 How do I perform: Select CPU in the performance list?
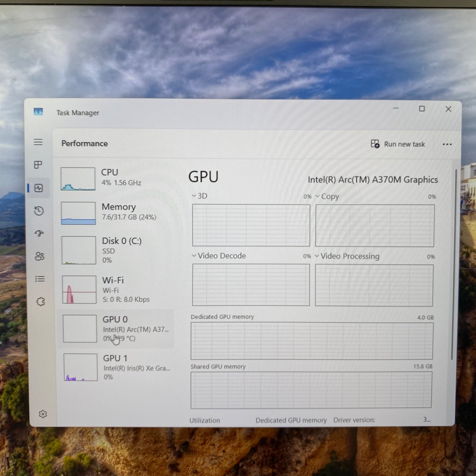[116, 178]
